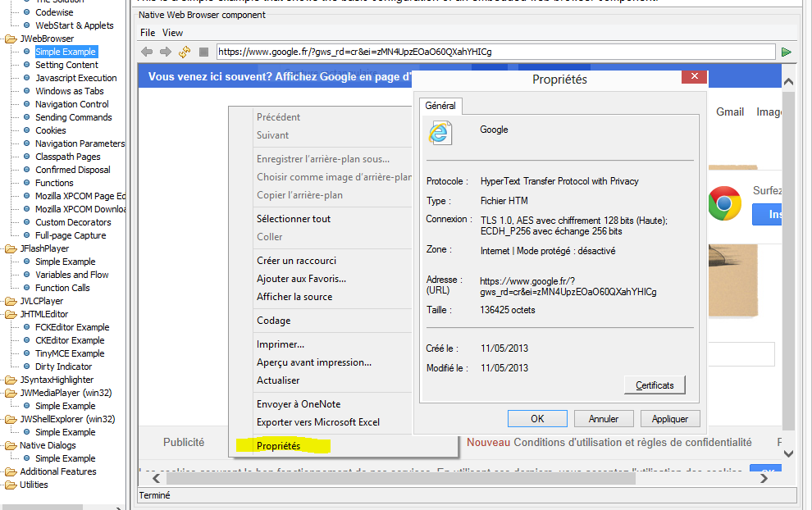Collapse the JWebBrowser folder
This screenshot has width=812, height=510.
11,39
